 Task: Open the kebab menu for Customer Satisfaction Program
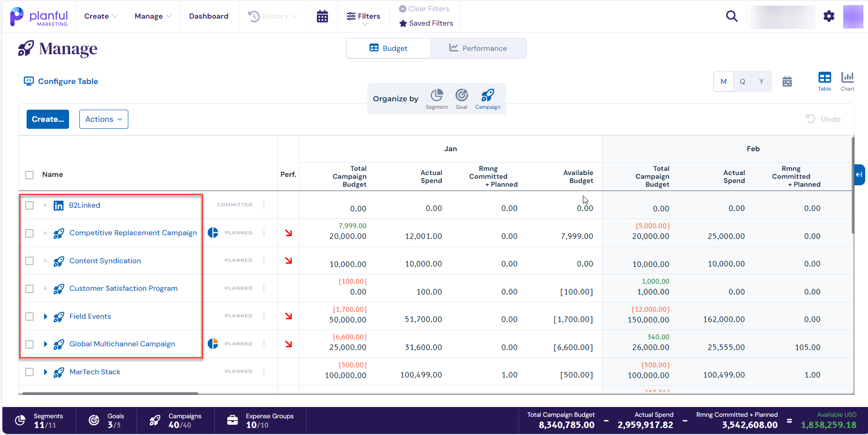[x=264, y=288]
